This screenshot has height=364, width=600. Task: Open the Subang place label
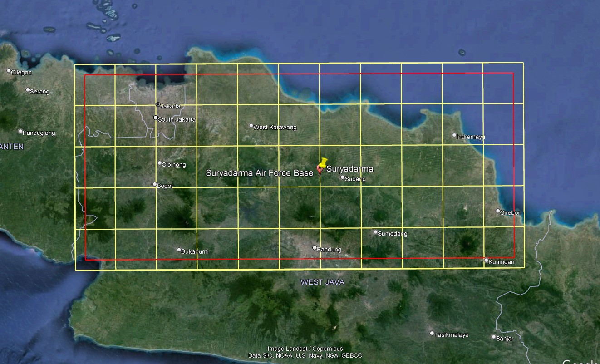coord(355,179)
